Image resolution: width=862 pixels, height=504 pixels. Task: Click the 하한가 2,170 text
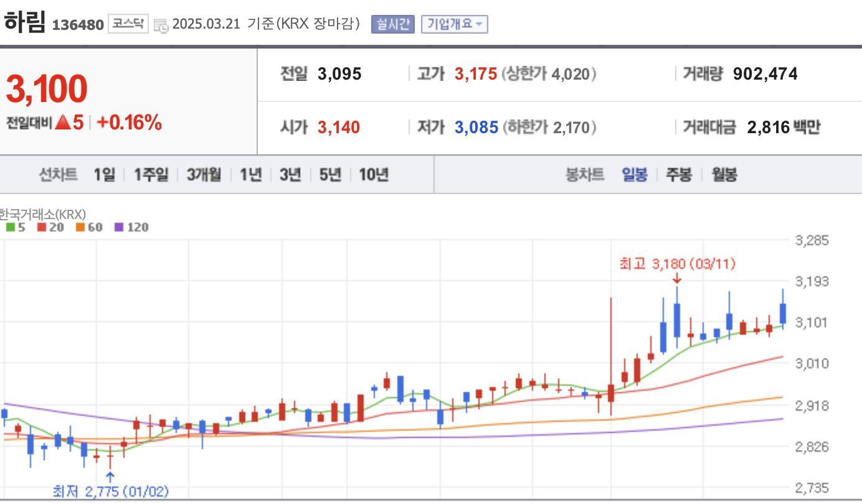click(x=549, y=128)
